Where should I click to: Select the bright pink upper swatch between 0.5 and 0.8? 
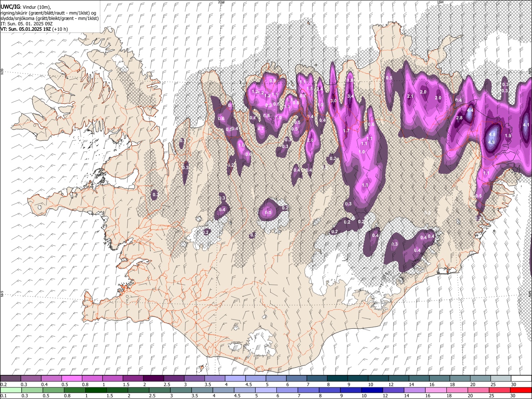[71, 379]
